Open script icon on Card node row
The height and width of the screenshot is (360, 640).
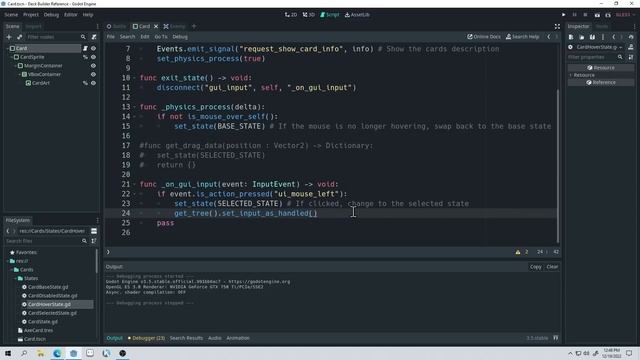[x=85, y=48]
